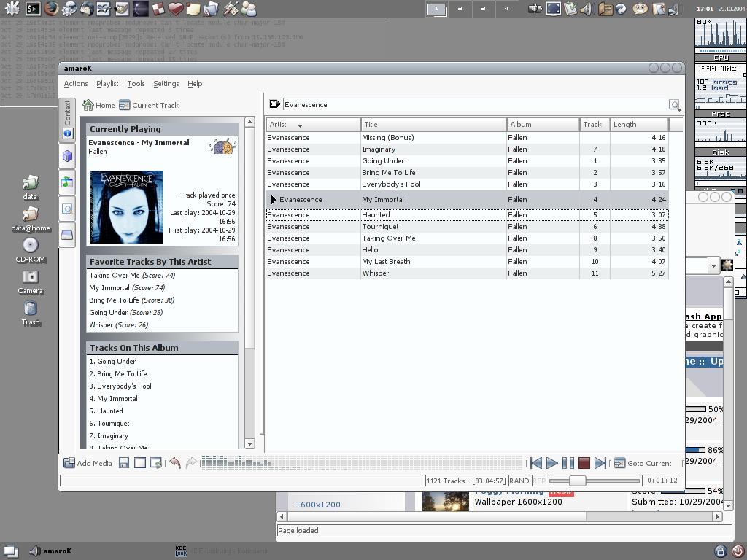Viewport: 747px width, 560px height.
Task: Click the Add Media button
Action: (88, 463)
